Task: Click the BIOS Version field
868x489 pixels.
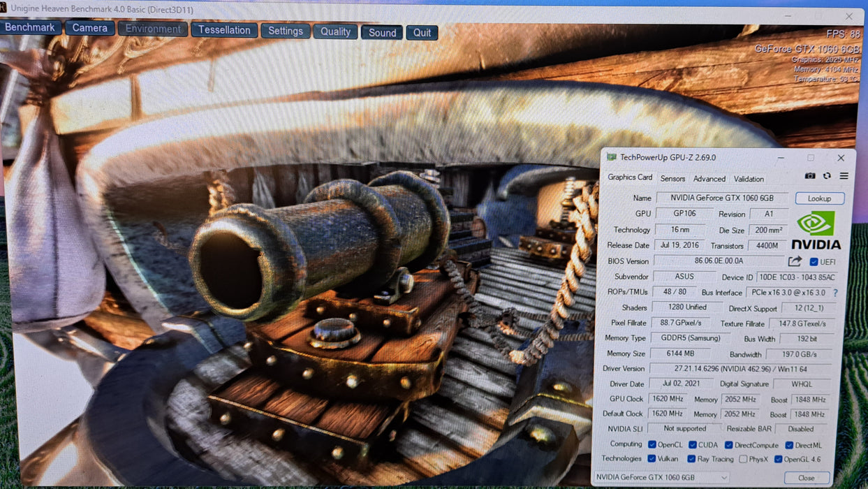Action: click(x=719, y=261)
